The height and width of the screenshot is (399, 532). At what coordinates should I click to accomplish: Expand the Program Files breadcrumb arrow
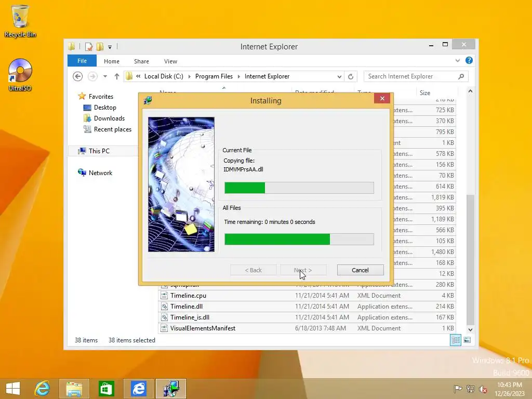tap(238, 76)
